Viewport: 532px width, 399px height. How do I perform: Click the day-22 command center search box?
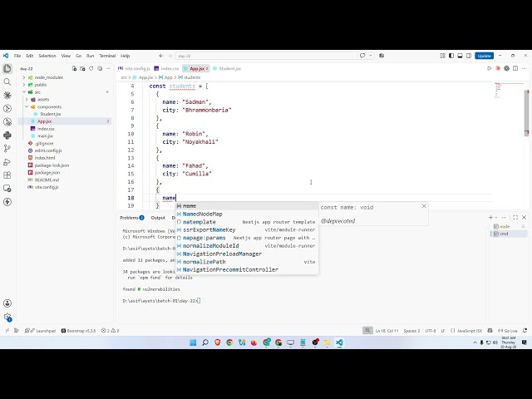(x=266, y=56)
